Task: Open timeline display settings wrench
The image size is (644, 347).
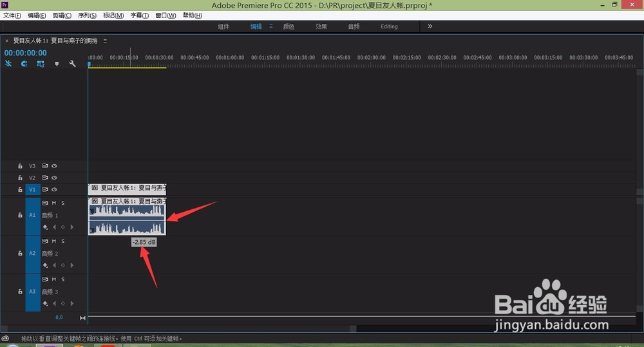Action: point(72,64)
